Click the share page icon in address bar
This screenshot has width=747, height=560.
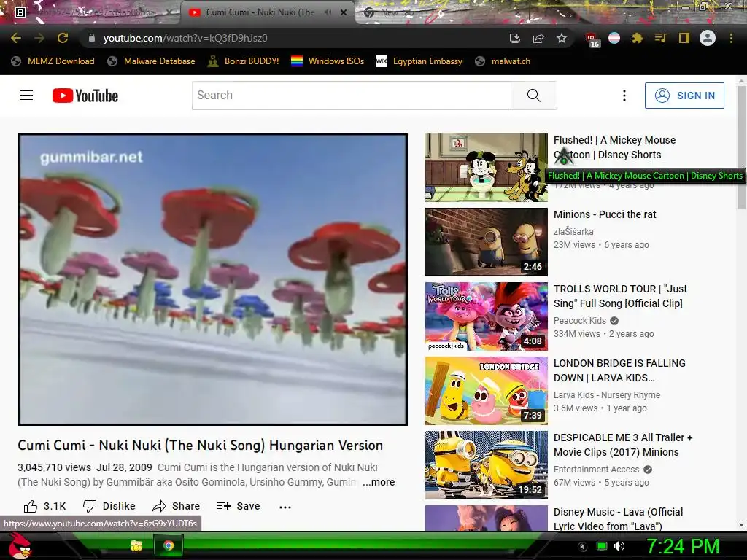pos(538,38)
